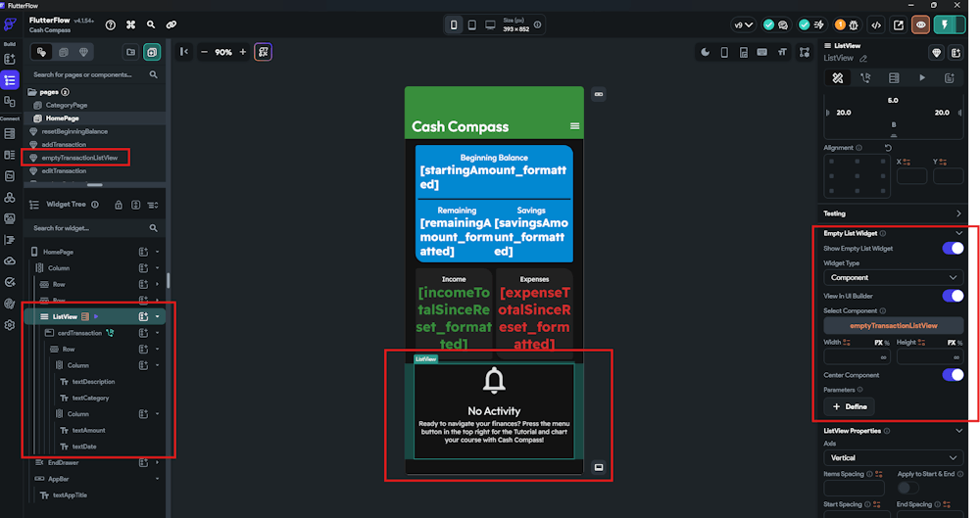Collapse the left panel arrow icon

click(x=184, y=52)
